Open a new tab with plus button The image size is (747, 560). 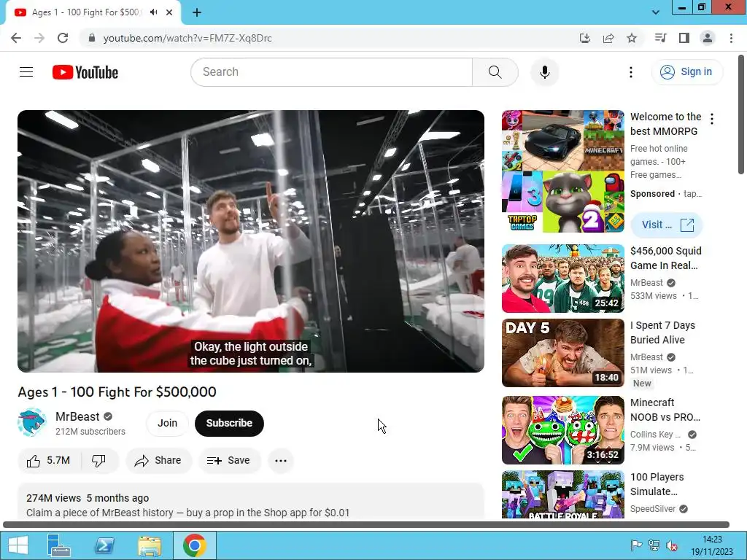[x=197, y=12]
